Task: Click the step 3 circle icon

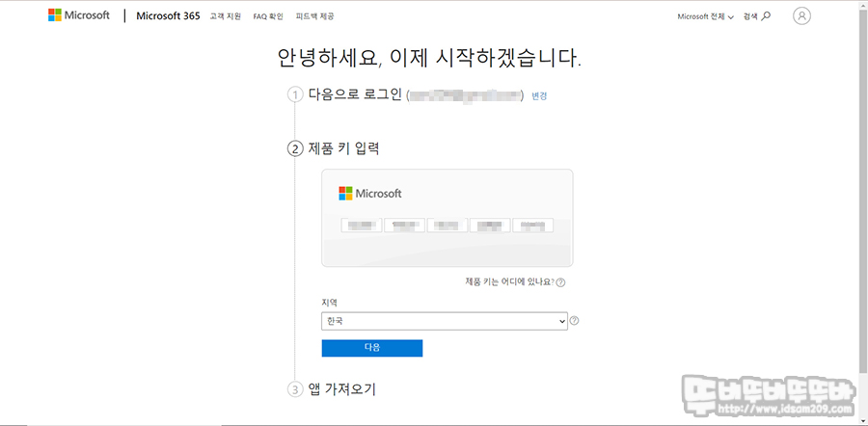Action: (295, 389)
